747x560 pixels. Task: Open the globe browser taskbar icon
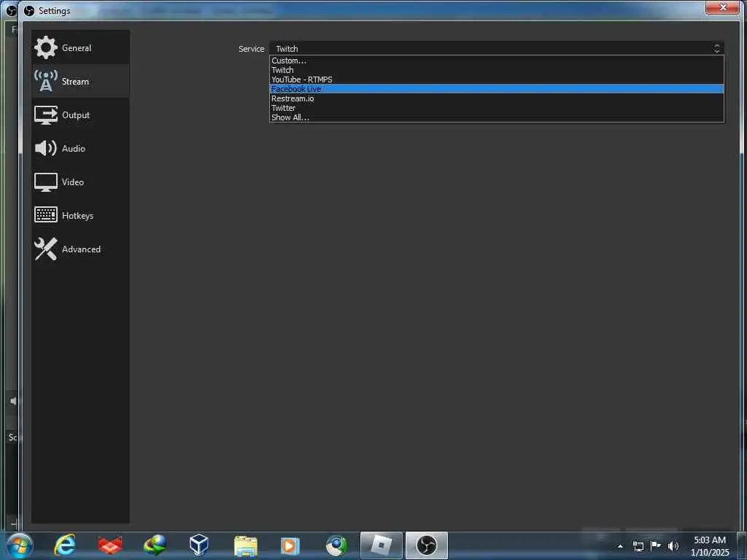tap(336, 545)
